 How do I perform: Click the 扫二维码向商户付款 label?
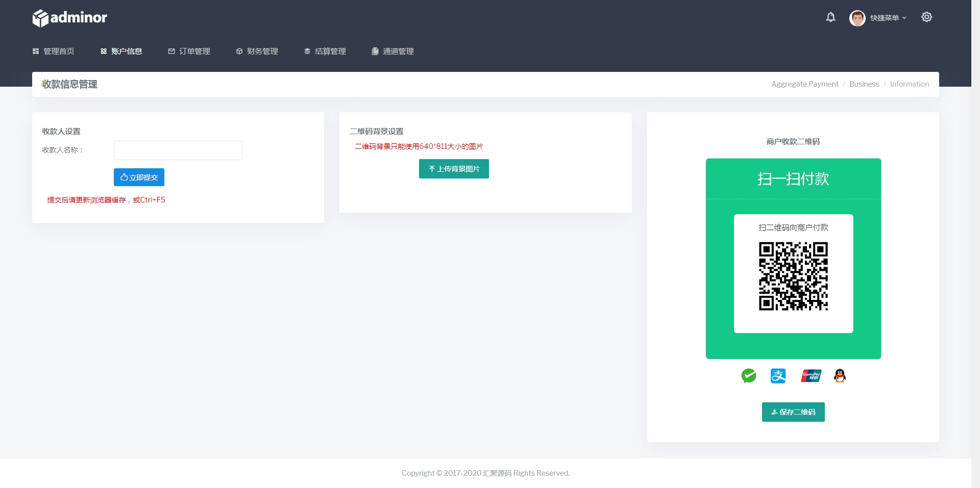tap(793, 227)
